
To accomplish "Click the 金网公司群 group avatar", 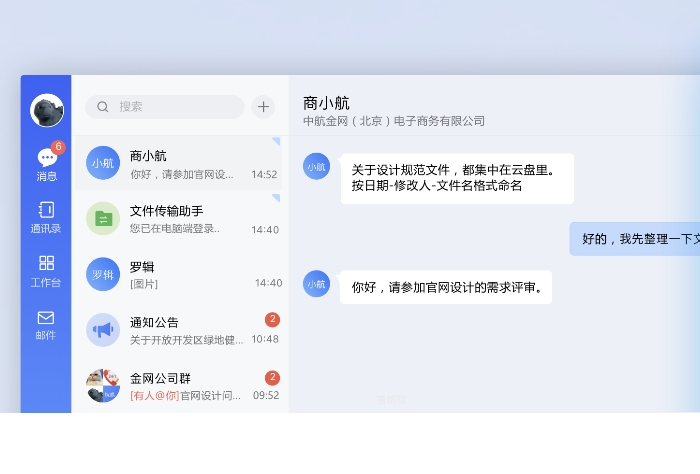I will point(103,386).
